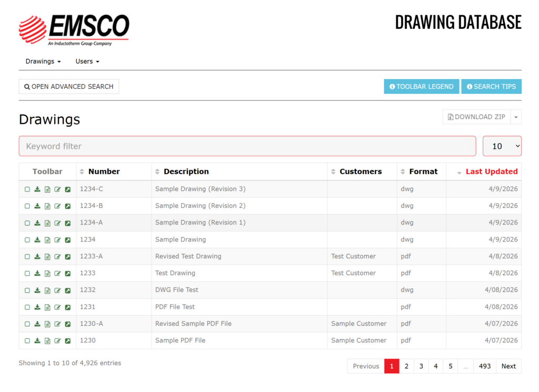The height and width of the screenshot is (392, 539).
Task: Click the document details icon for drawing 1231
Action: 47,307
